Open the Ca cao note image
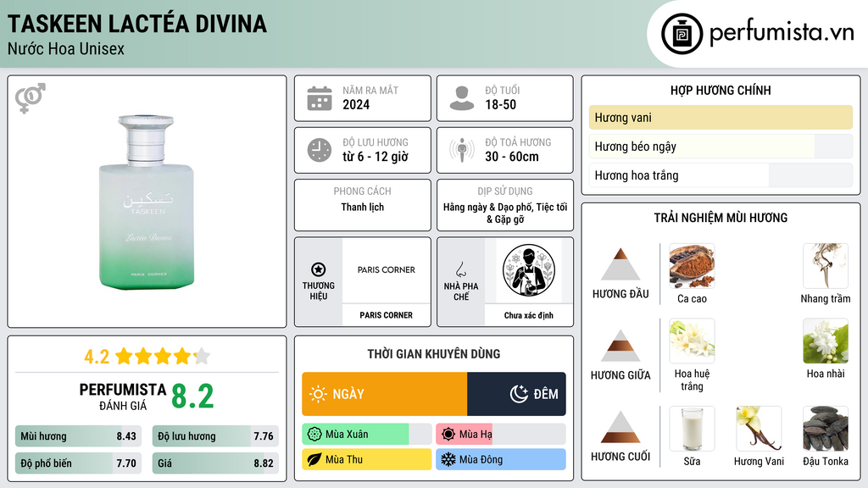The height and width of the screenshot is (488, 868). pyautogui.click(x=692, y=266)
